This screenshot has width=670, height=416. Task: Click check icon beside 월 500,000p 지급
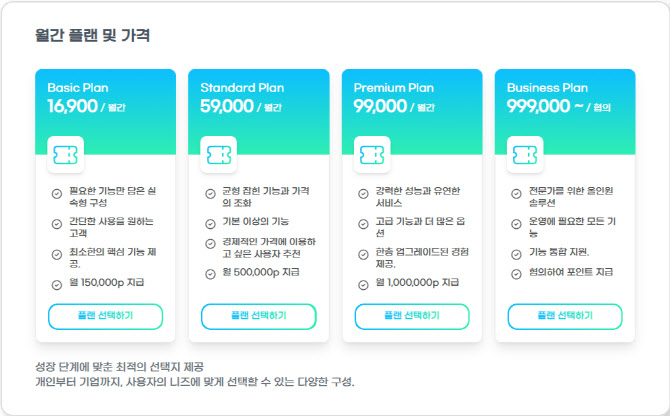(x=210, y=274)
